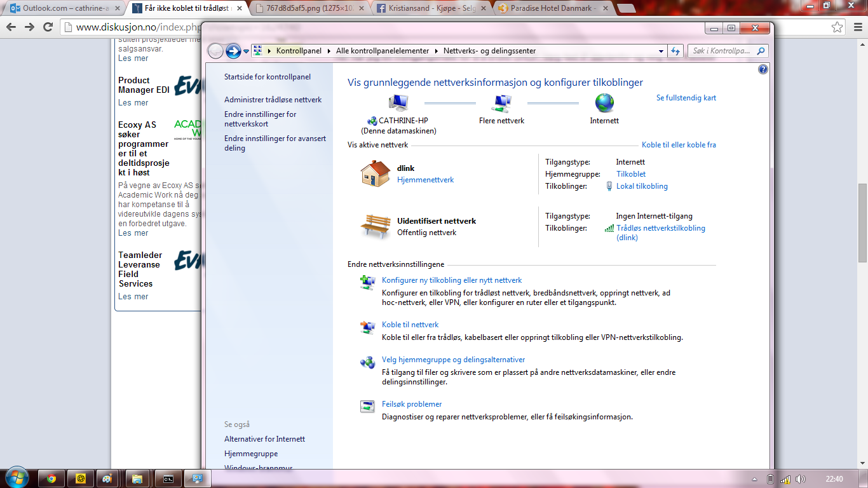Click Les mer under Teamleder Leveranse Field Services
The height and width of the screenshot is (488, 868).
click(133, 297)
